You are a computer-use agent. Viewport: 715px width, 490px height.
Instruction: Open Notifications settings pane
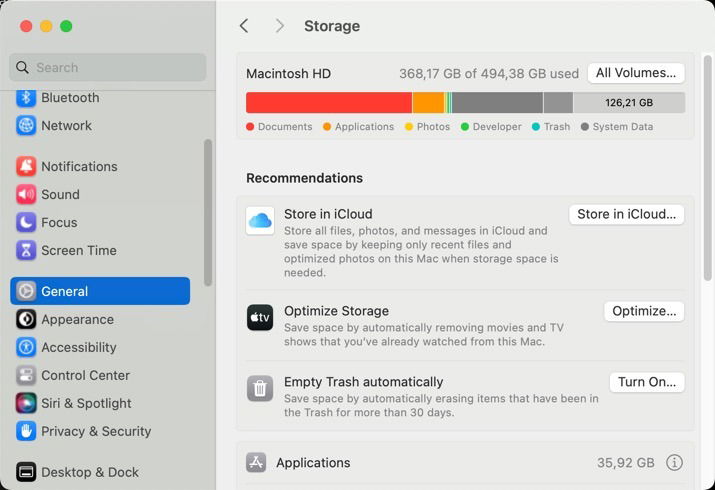pyautogui.click(x=100, y=166)
